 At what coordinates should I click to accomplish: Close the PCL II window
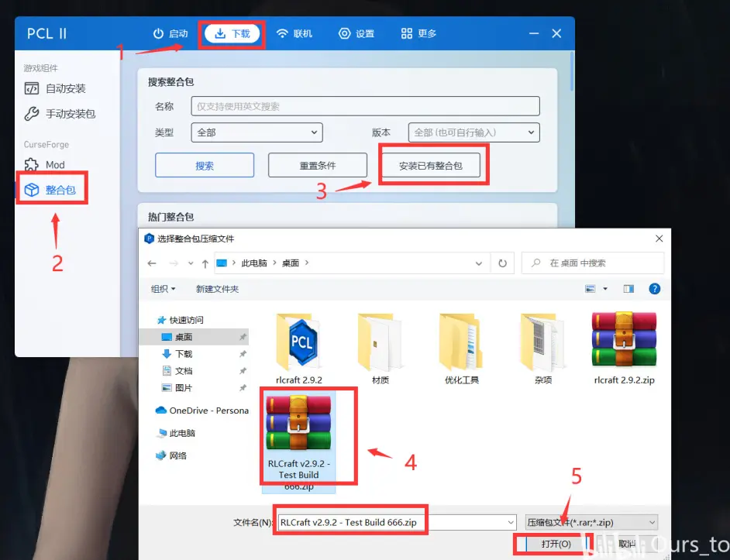point(556,33)
